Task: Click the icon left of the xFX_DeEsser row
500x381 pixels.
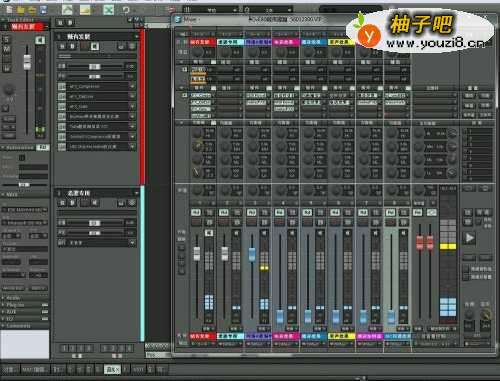Action: pyautogui.click(x=62, y=97)
